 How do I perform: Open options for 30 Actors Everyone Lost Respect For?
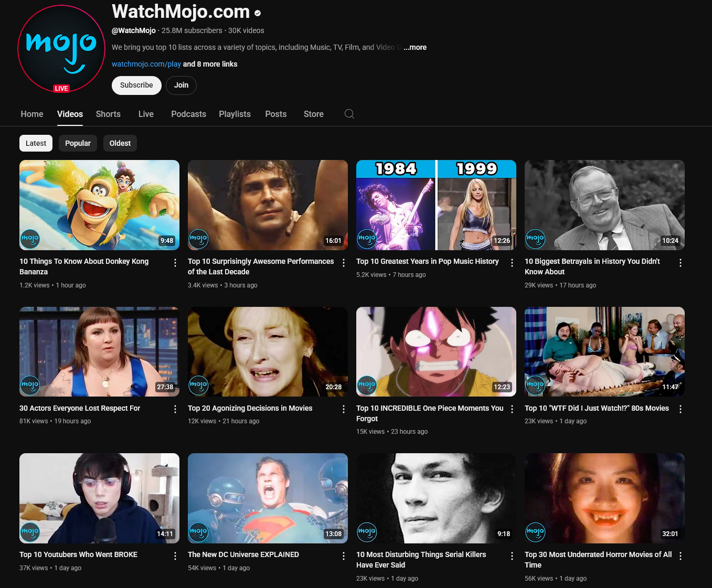click(x=175, y=409)
